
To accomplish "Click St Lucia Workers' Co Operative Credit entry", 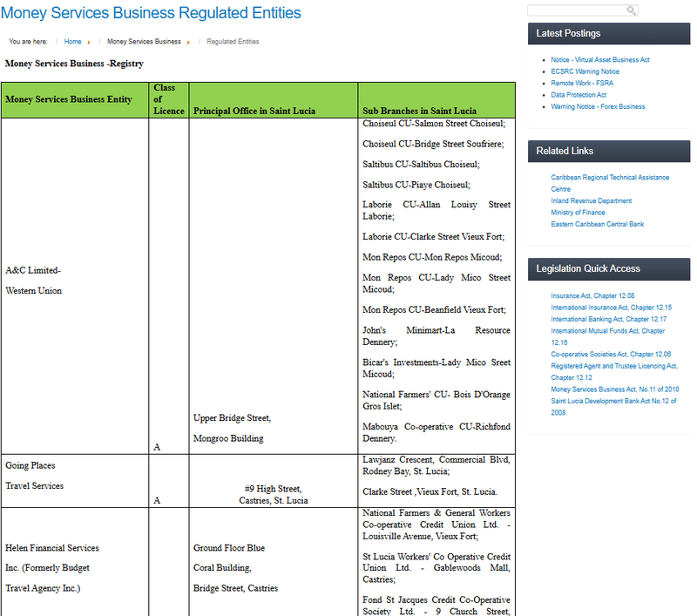I will pos(436,568).
